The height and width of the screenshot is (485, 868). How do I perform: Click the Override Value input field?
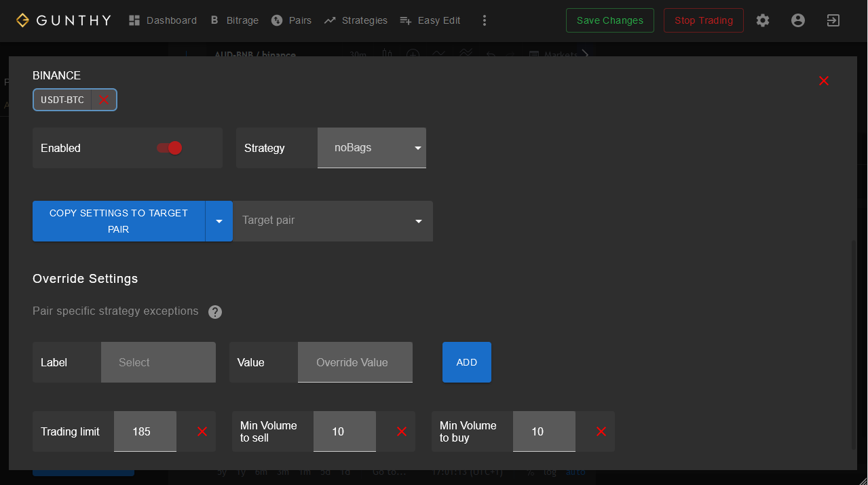point(355,362)
